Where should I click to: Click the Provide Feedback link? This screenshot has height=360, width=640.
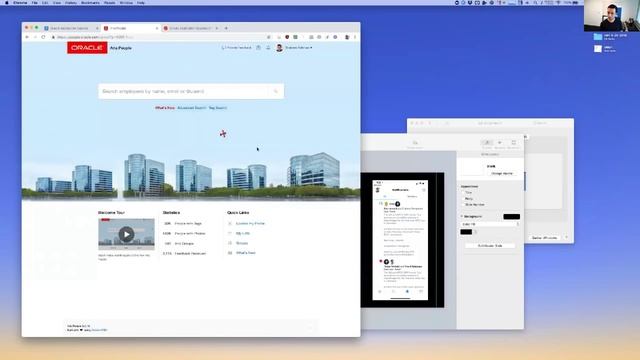click(x=236, y=48)
